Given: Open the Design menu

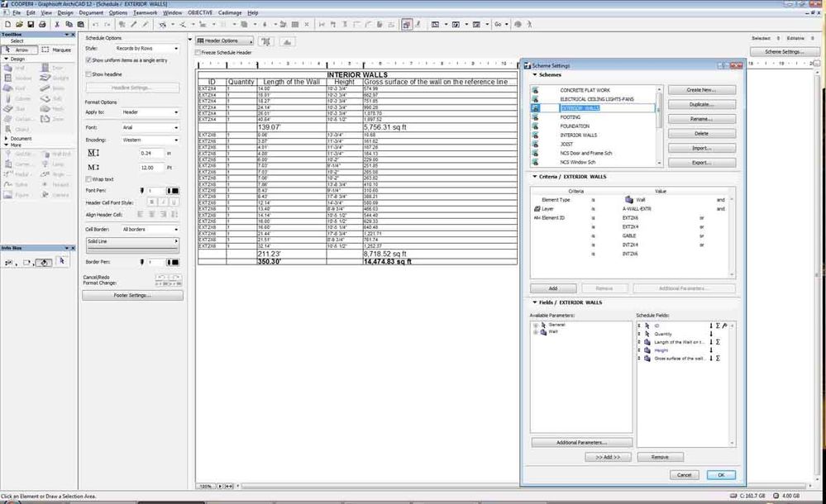Looking at the screenshot, I should [x=64, y=12].
